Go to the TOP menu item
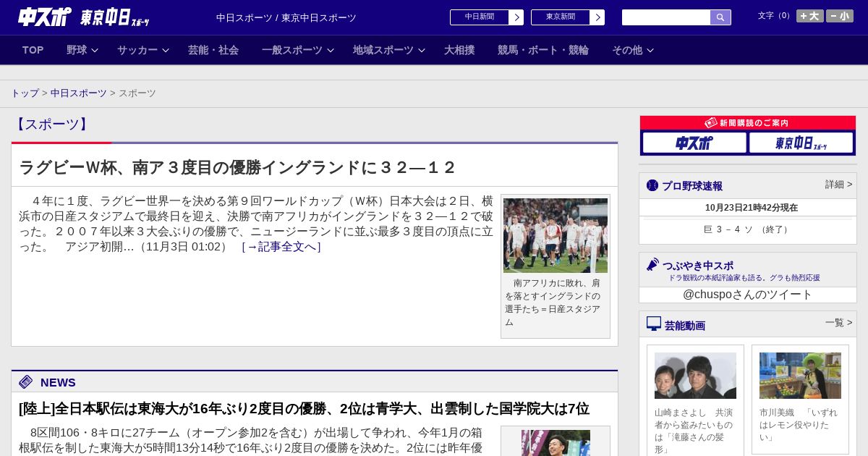 [33, 50]
